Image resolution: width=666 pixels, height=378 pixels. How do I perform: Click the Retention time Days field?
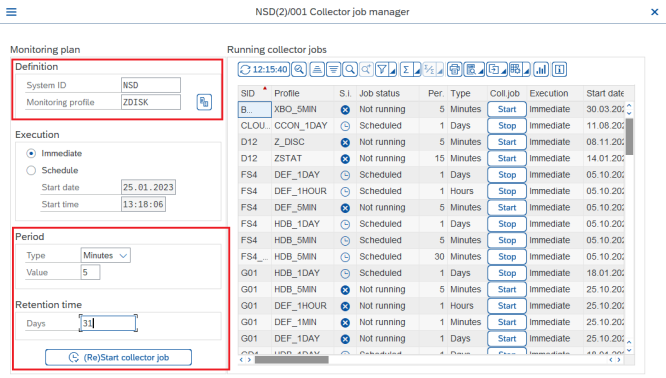click(108, 323)
